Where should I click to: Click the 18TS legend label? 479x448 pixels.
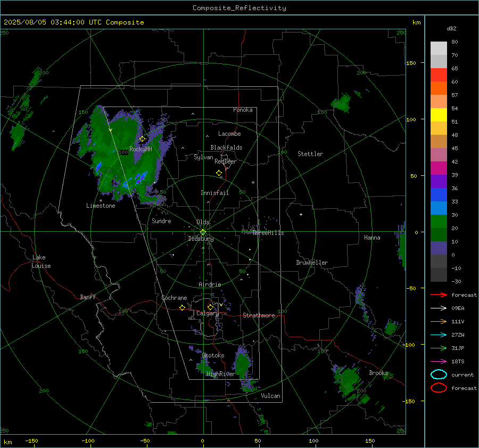coord(458,362)
